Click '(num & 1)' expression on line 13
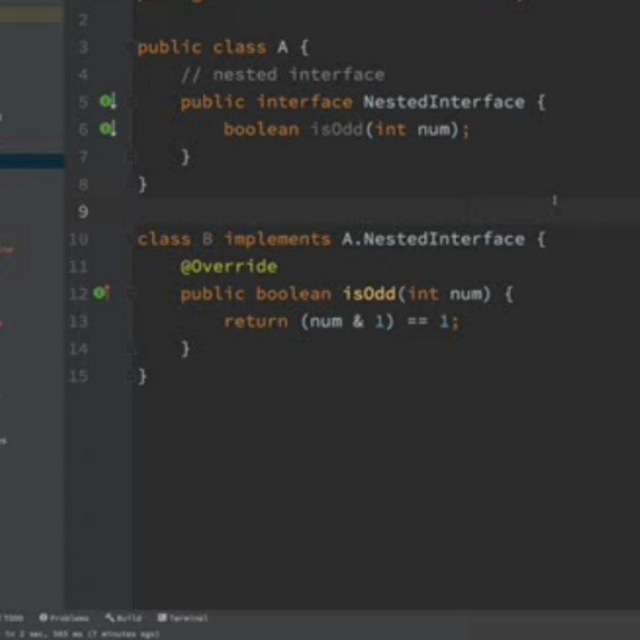Viewport: 640px width, 640px height. coord(347,322)
